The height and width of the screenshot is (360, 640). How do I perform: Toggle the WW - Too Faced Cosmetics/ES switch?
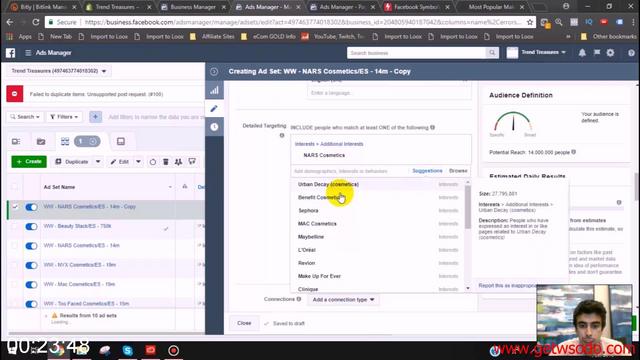tap(31, 304)
